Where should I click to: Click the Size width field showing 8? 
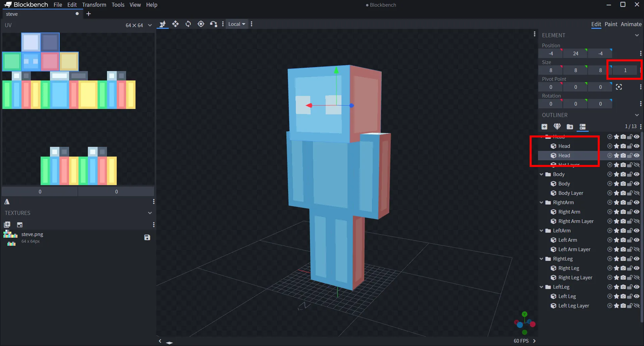550,70
